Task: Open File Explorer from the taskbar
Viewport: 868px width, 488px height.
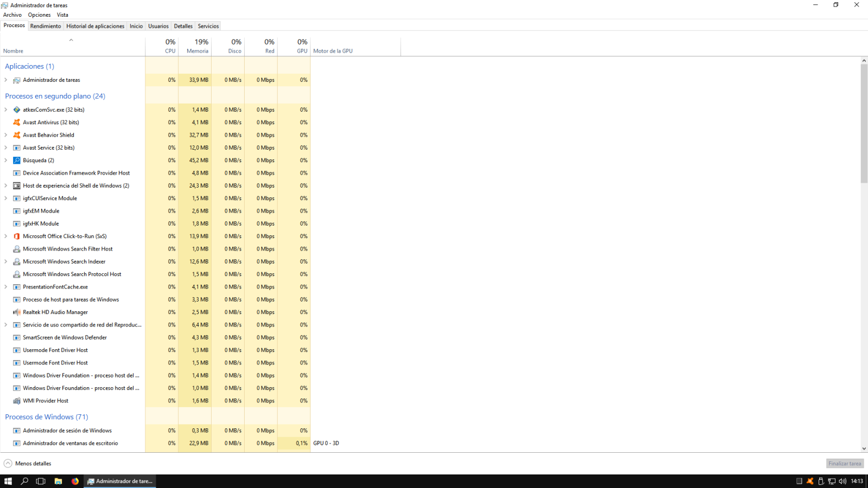Action: [58, 481]
